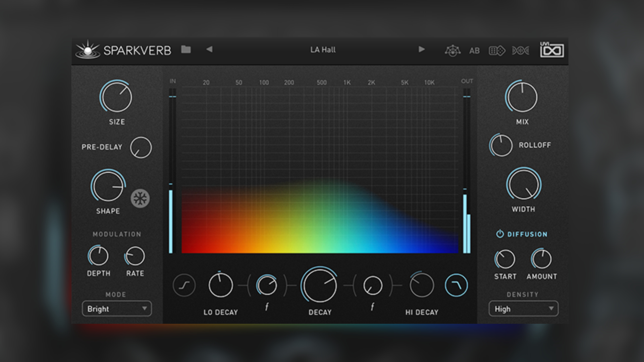This screenshot has width=644, height=362.
Task: Click the DNA mutate icon
Action: pyautogui.click(x=521, y=51)
